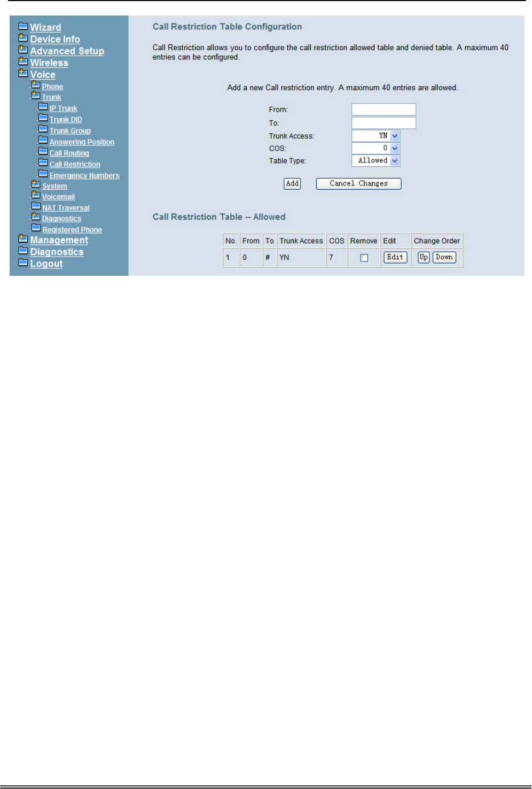Click the Trunk Access value YN in table
532x789 pixels.
pyautogui.click(x=284, y=258)
